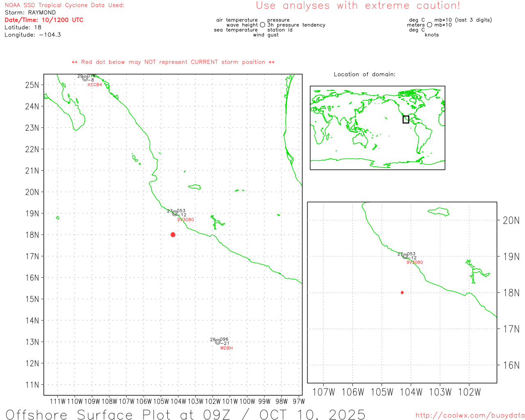Click the "knots" unit label
Viewport: 525px width, 420px height.
pos(431,35)
